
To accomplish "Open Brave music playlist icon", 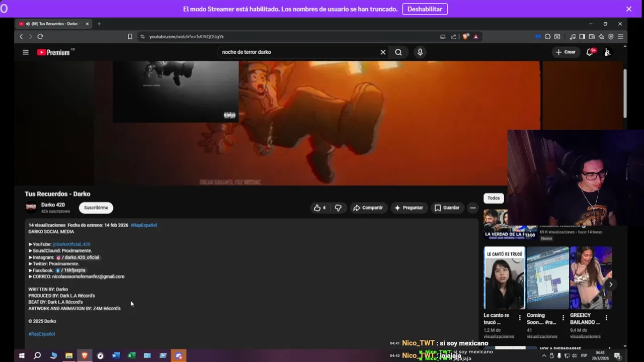I will coord(573,37).
